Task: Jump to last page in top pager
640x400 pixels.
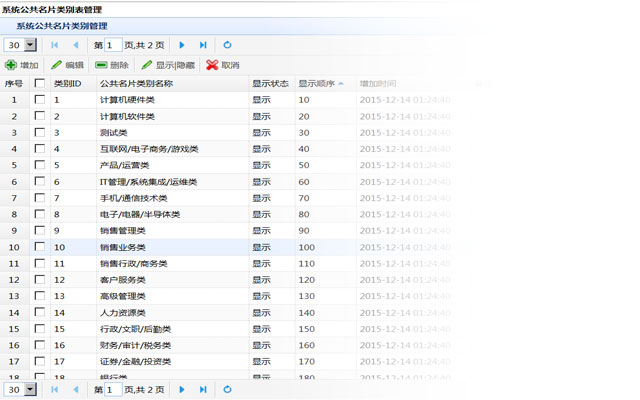Action: point(204,45)
